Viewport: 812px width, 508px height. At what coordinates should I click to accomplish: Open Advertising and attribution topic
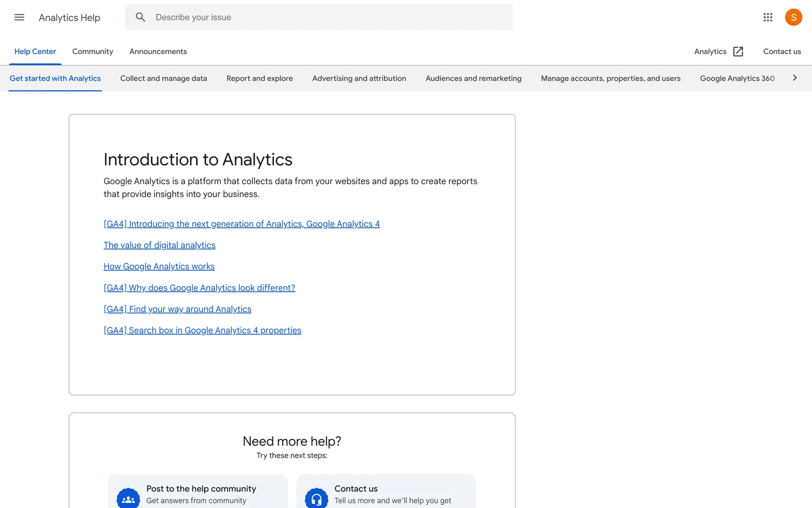359,78
